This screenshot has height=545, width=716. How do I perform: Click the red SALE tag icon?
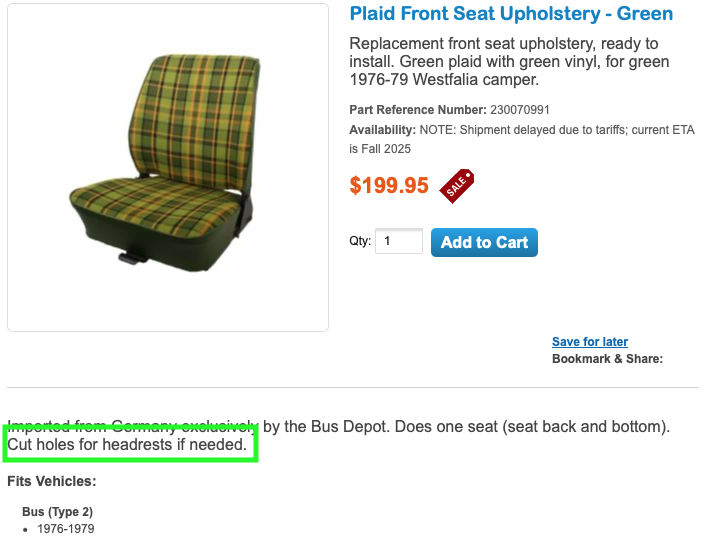pos(456,186)
